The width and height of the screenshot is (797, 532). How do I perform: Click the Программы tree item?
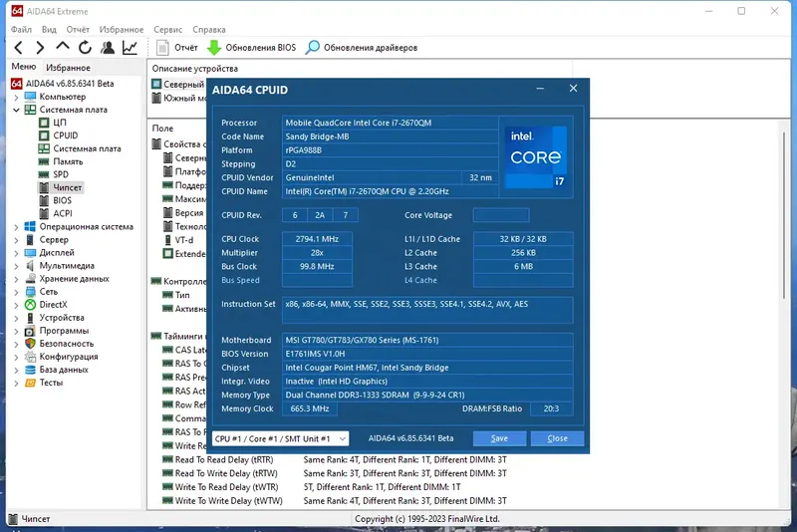64,331
